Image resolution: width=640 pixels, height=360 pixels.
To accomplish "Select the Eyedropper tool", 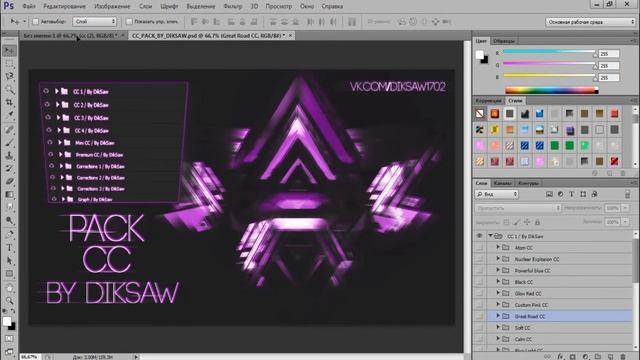I will [x=9, y=115].
